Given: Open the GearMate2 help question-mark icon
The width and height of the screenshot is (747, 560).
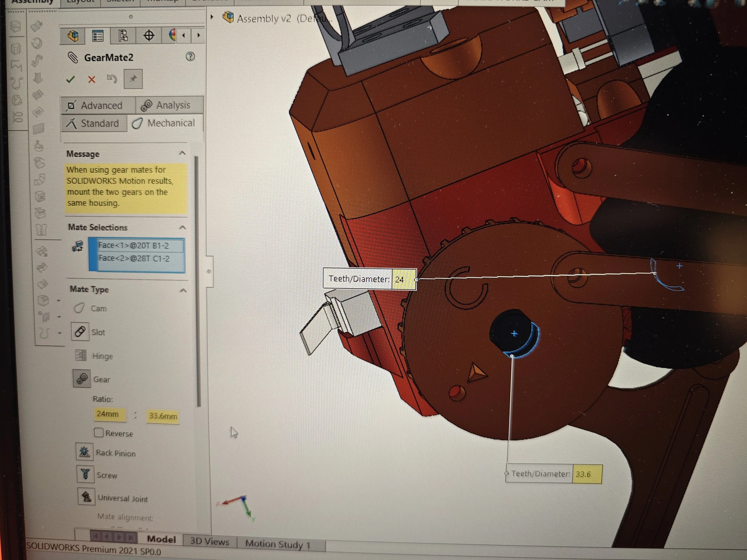Looking at the screenshot, I should pyautogui.click(x=190, y=56).
